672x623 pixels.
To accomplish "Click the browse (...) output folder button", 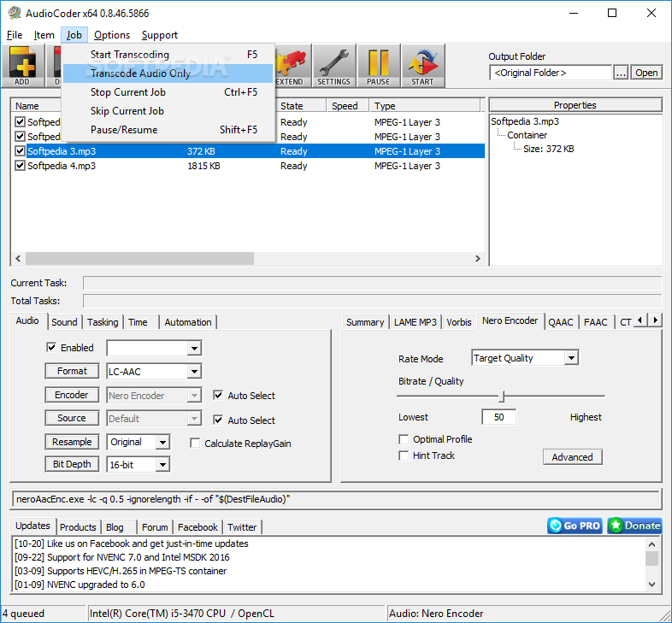I will point(621,73).
